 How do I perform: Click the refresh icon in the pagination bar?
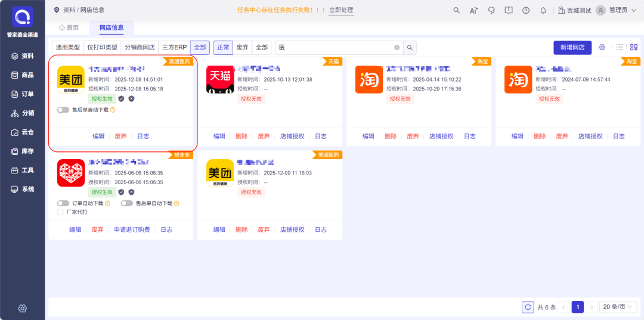click(528, 307)
